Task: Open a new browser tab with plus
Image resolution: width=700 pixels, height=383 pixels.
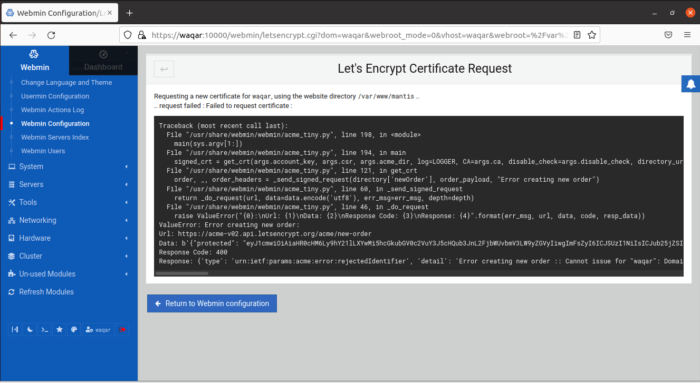Action: tap(129, 13)
